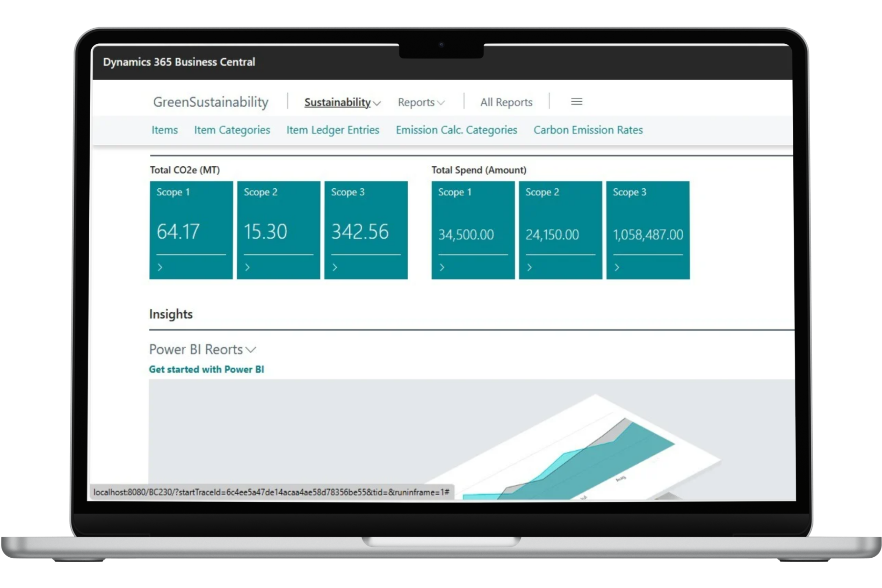Screen dimensions: 882x588
Task: Click arrow icon on CO2e Scope 3 tile
Action: pos(335,267)
